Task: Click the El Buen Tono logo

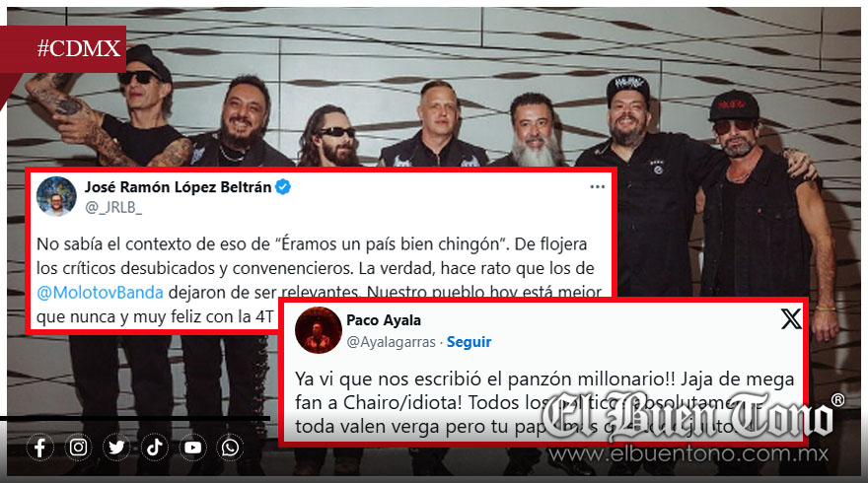Action: coord(688,416)
